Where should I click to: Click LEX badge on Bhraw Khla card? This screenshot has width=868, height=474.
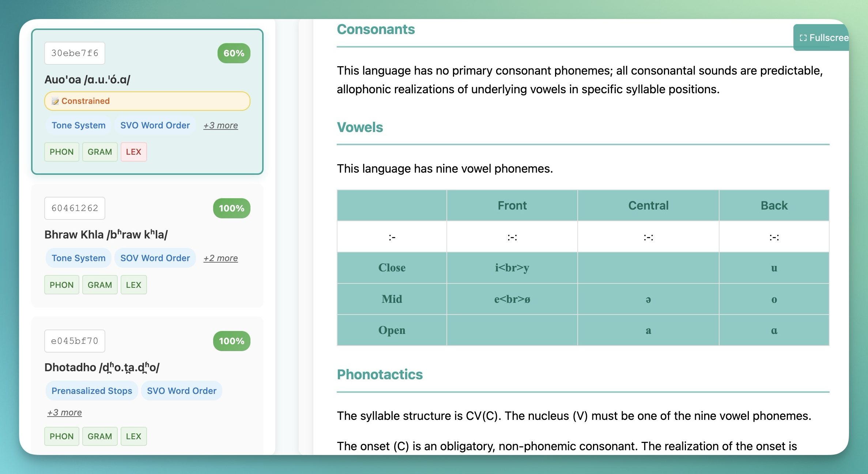(x=133, y=285)
